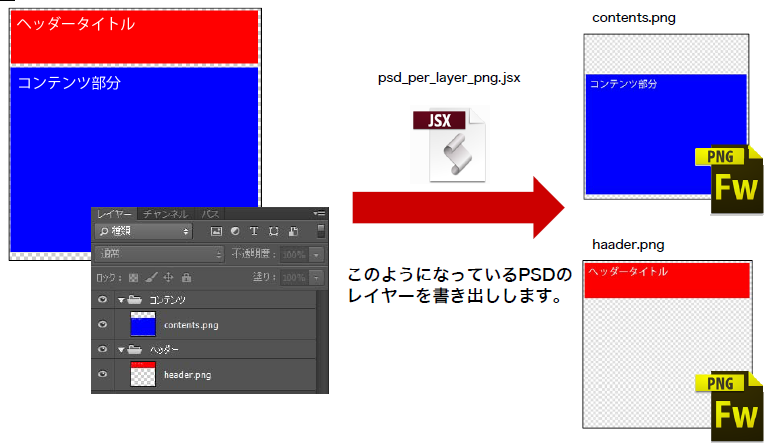This screenshot has width=774, height=448.
Task: Hide the コンテンツ group with its eye icon
Action: [103, 299]
